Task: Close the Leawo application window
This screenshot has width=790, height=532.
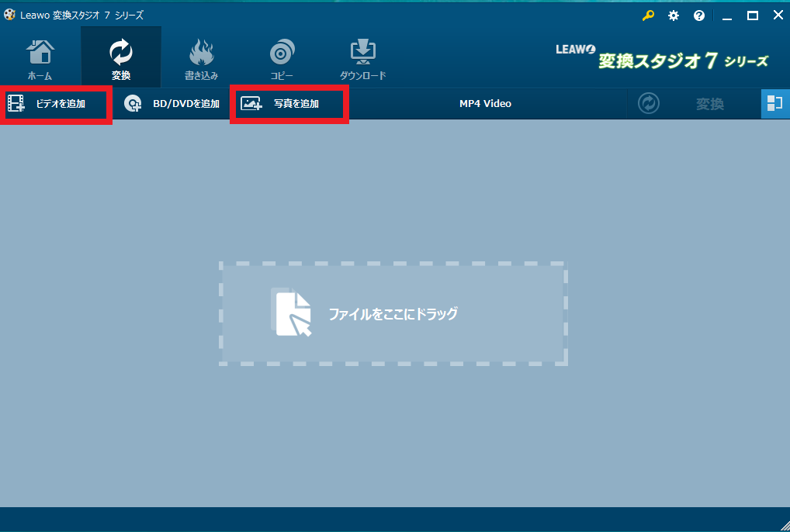Action: point(777,16)
